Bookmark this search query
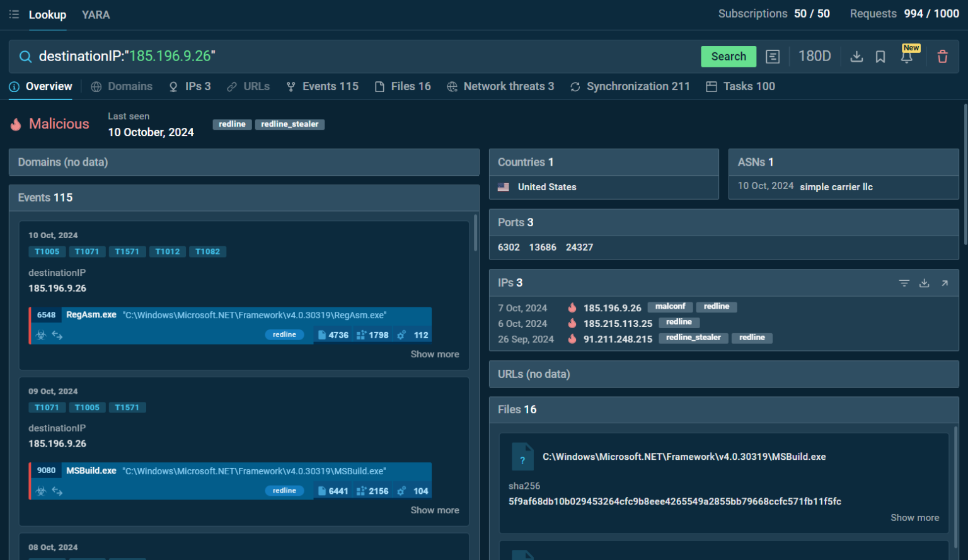 (x=880, y=56)
